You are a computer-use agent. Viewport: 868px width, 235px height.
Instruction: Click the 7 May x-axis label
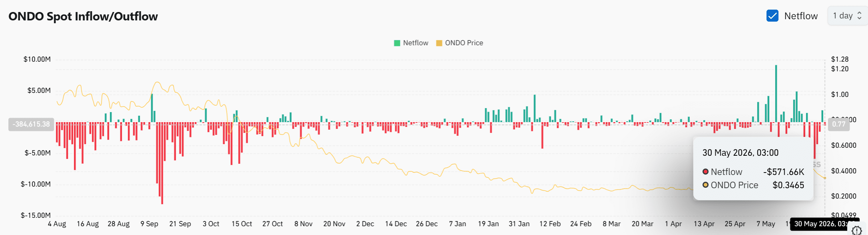click(766, 224)
